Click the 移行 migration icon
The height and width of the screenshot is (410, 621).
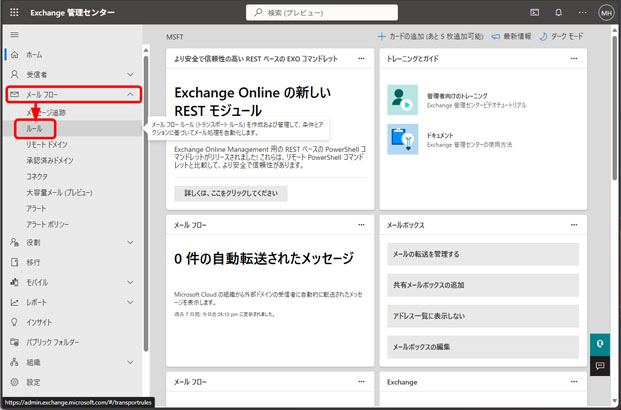coord(15,262)
